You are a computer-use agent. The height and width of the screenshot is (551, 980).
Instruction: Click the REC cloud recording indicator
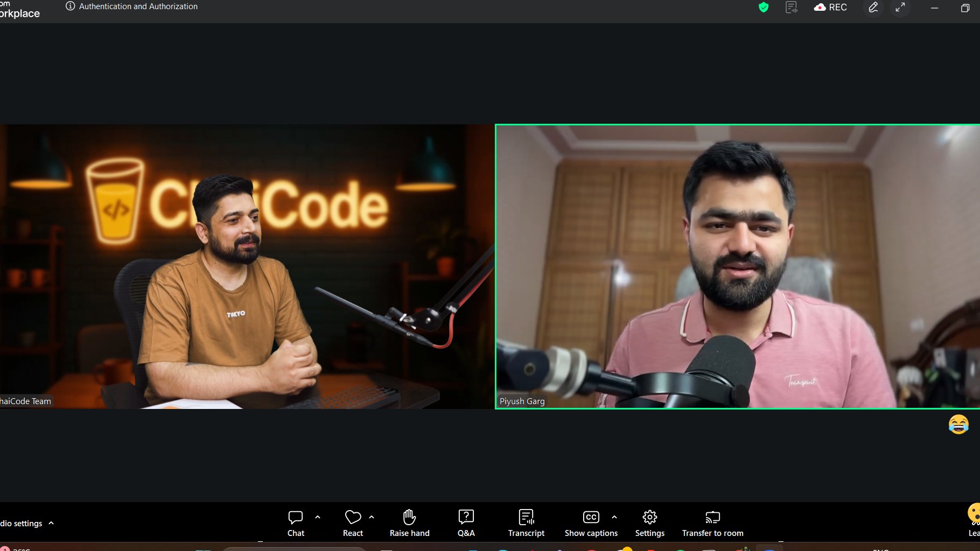[830, 7]
